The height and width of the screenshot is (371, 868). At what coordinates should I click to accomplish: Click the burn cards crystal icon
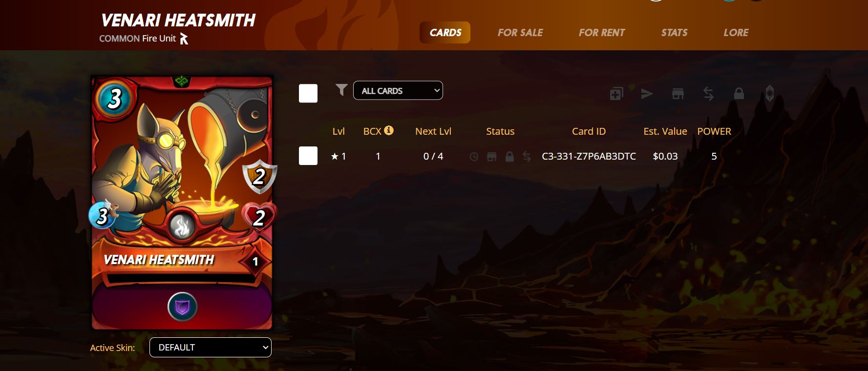[770, 93]
